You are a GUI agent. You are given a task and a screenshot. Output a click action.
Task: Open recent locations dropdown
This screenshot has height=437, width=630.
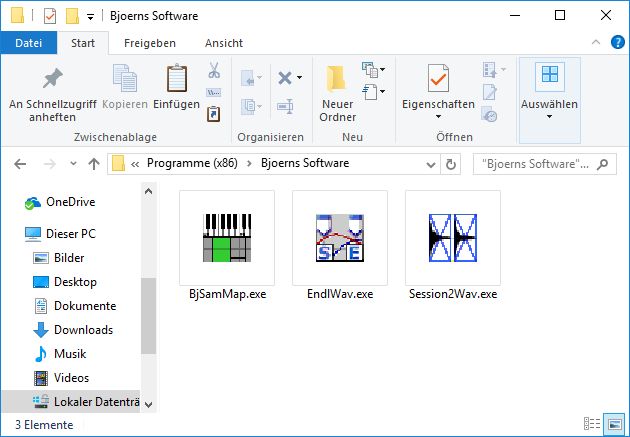tap(73, 164)
